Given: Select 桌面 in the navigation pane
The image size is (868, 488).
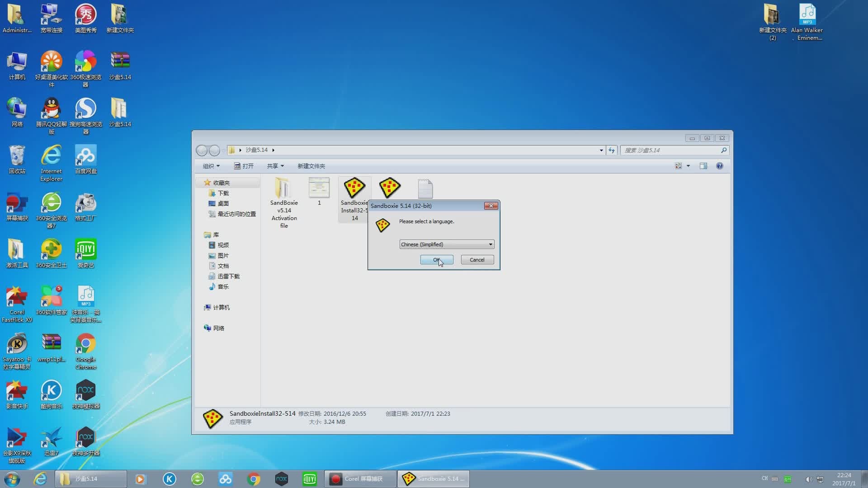Looking at the screenshot, I should tap(223, 203).
